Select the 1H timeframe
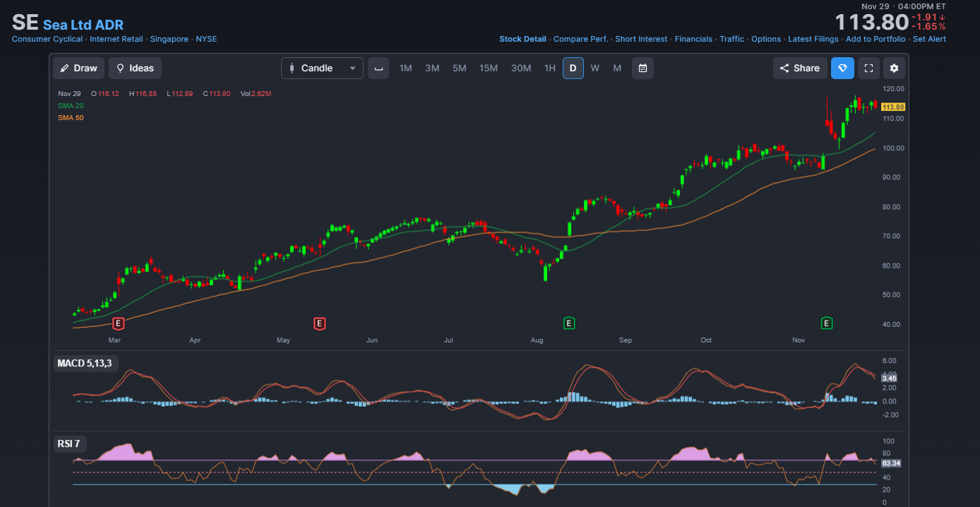Screen dimensions: 980x507 549,68
